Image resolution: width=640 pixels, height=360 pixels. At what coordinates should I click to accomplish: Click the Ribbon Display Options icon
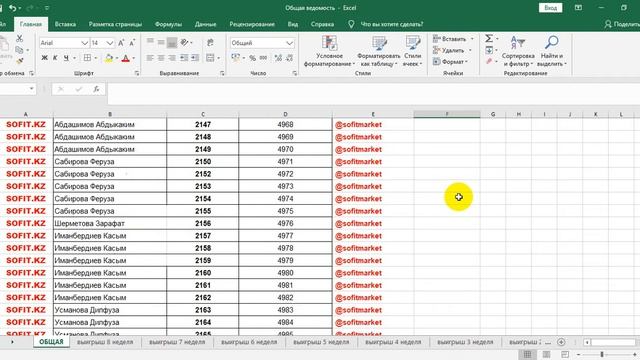coord(578,8)
